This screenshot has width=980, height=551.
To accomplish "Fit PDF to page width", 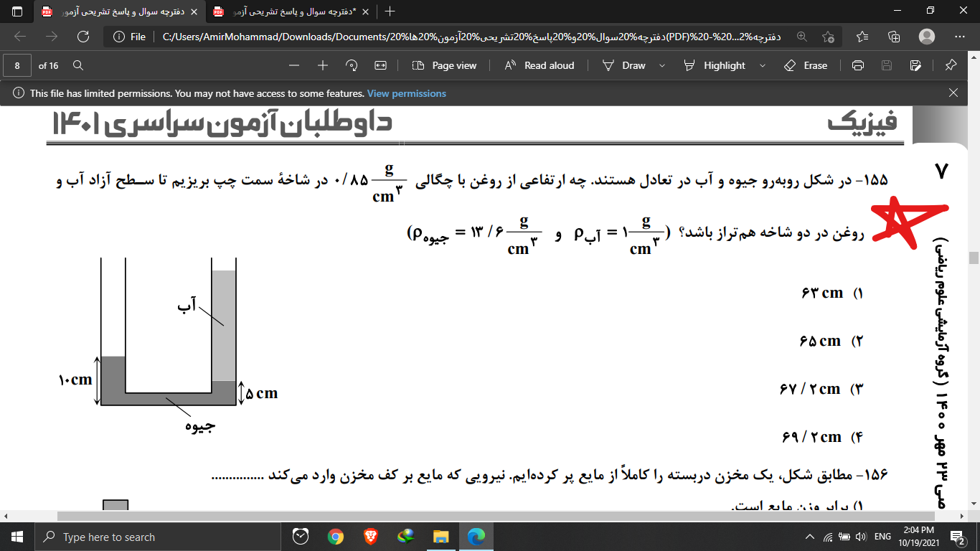I will (x=380, y=65).
